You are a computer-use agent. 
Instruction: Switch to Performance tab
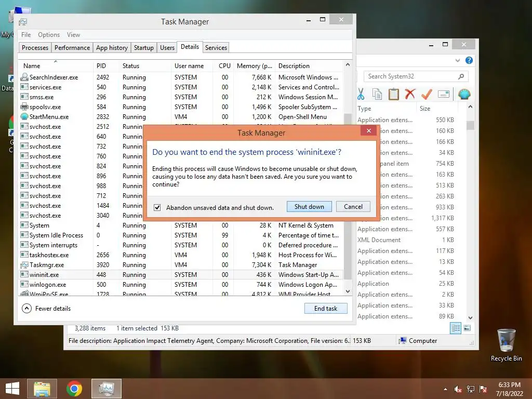coord(72,47)
